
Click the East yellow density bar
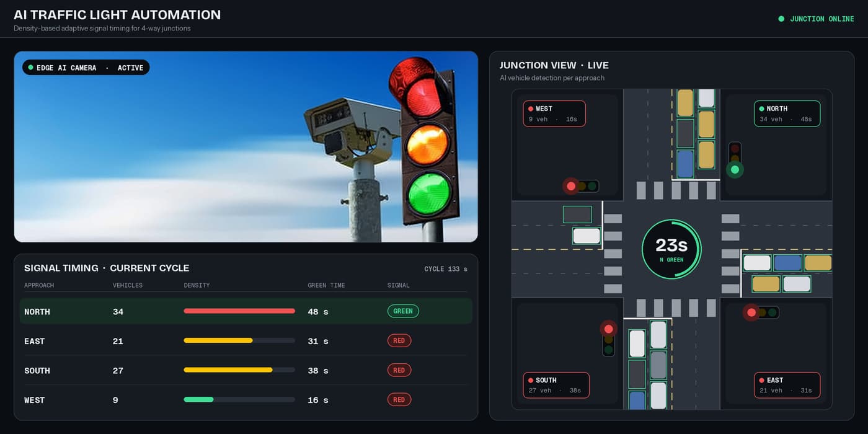pos(218,341)
